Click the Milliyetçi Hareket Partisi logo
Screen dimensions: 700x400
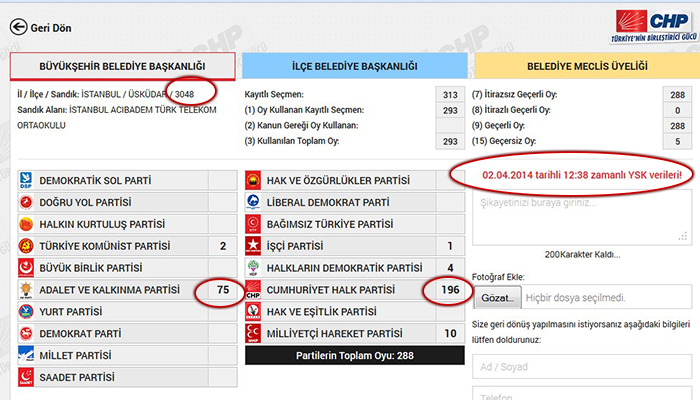pyautogui.click(x=253, y=334)
